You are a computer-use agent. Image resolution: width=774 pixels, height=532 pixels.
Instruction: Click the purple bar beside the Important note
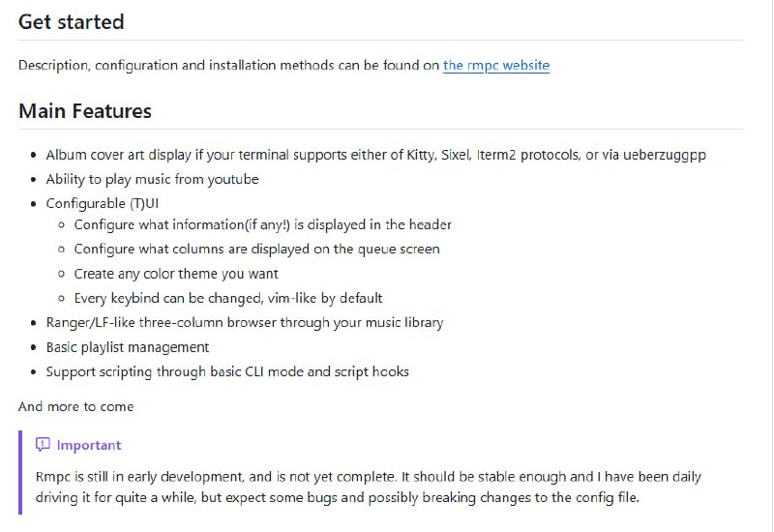[20, 472]
